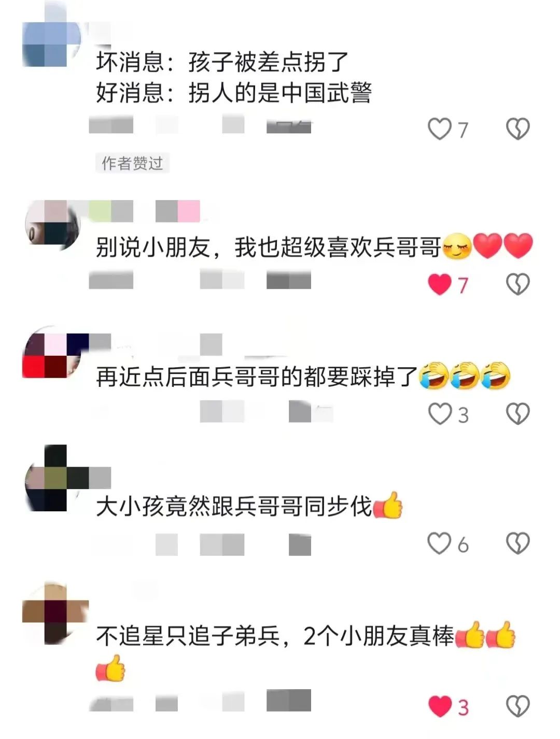Tap comment text 拐人的是中国武警
Viewport: 560px width, 739px height.
click(x=280, y=93)
